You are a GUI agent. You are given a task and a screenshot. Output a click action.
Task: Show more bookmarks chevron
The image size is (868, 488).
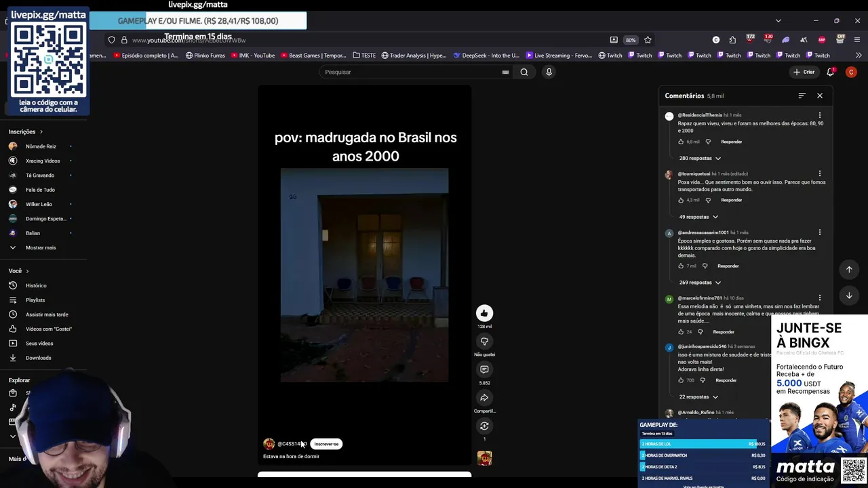pyautogui.click(x=860, y=56)
